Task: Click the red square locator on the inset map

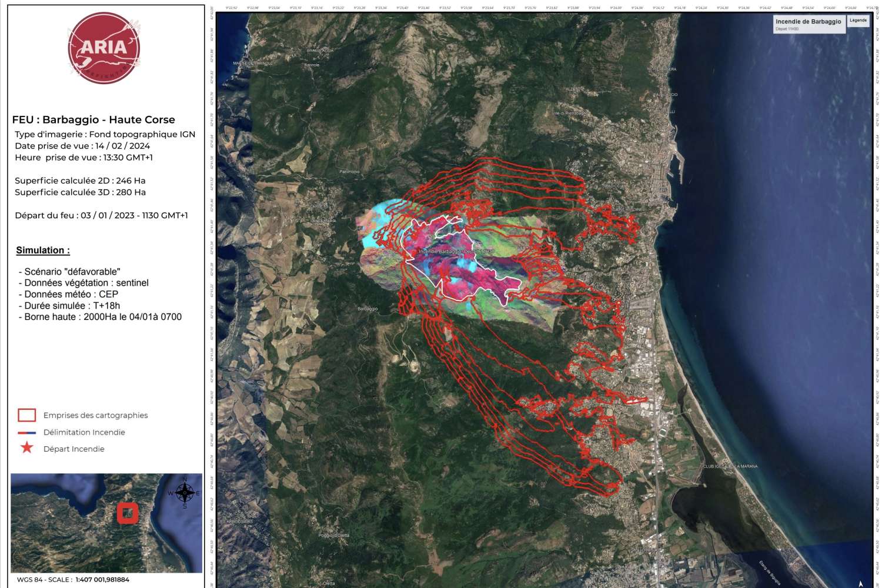Action: pos(128,513)
